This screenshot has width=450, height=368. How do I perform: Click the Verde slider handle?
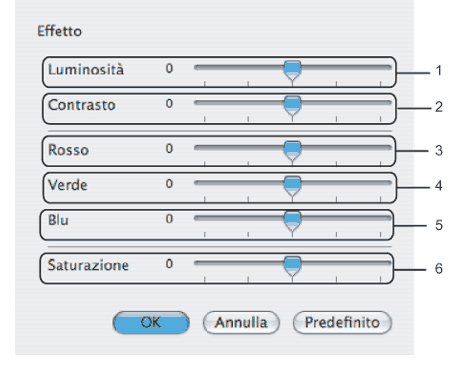pyautogui.click(x=292, y=186)
